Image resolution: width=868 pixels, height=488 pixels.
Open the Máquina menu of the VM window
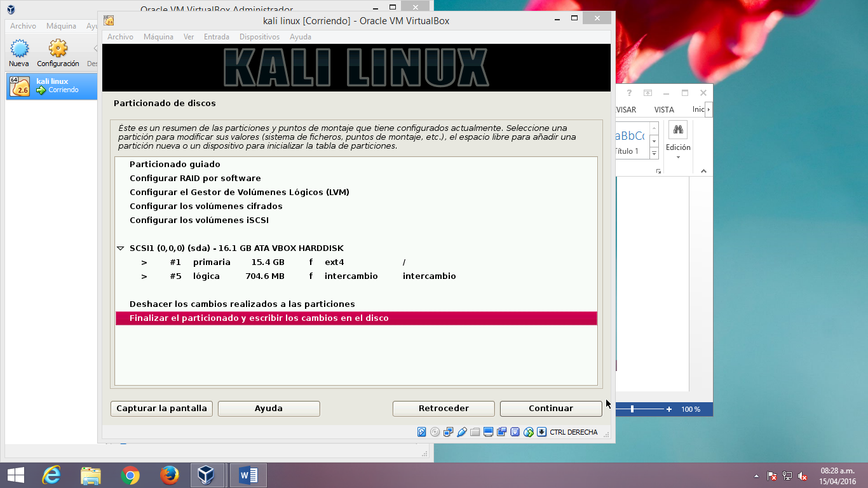pyautogui.click(x=158, y=37)
